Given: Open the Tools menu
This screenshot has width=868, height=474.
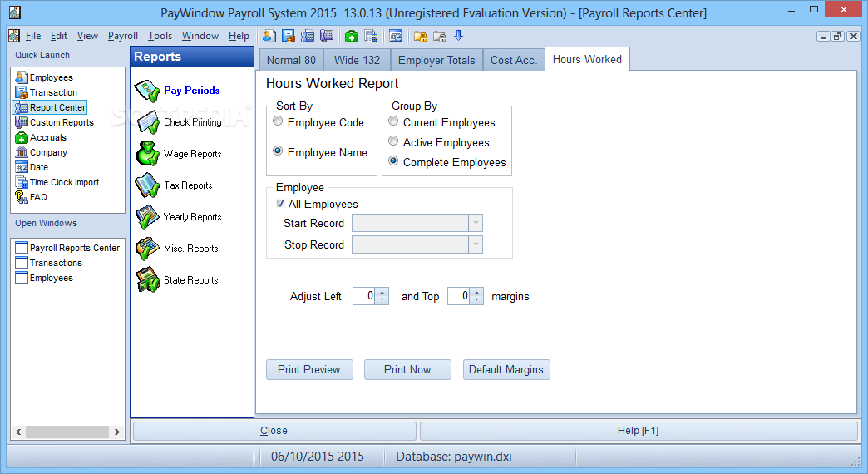Looking at the screenshot, I should coord(160,36).
